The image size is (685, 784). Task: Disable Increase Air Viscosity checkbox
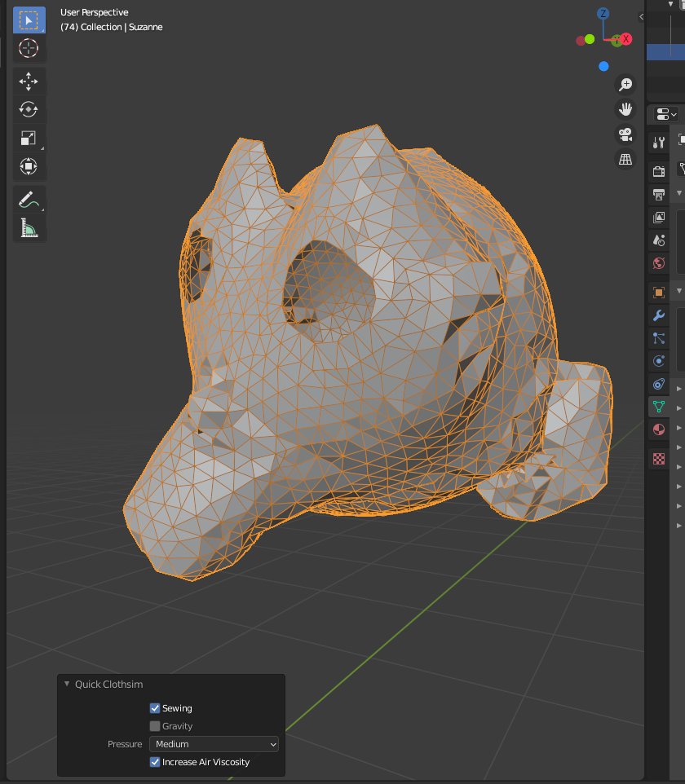point(155,762)
